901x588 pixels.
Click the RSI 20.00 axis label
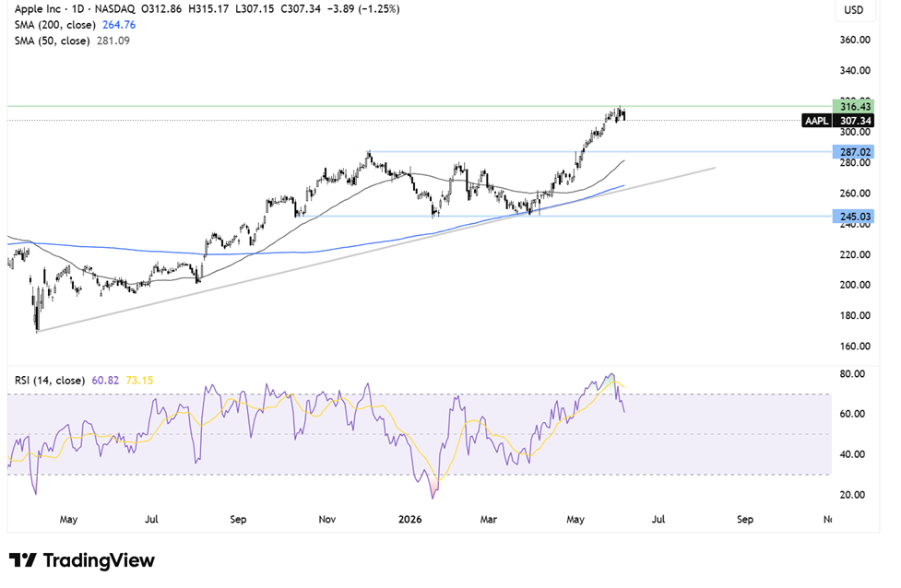852,494
